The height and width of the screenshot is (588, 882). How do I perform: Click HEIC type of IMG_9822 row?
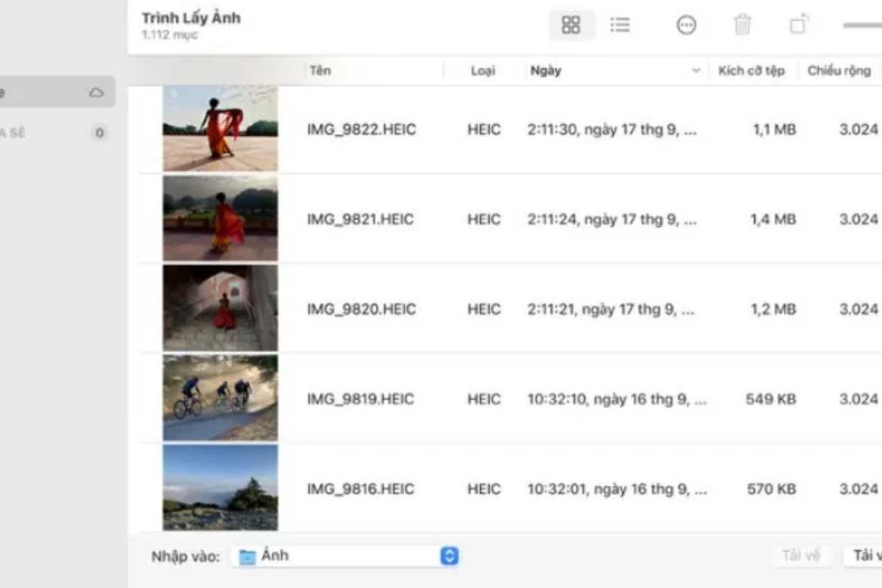pos(484,130)
